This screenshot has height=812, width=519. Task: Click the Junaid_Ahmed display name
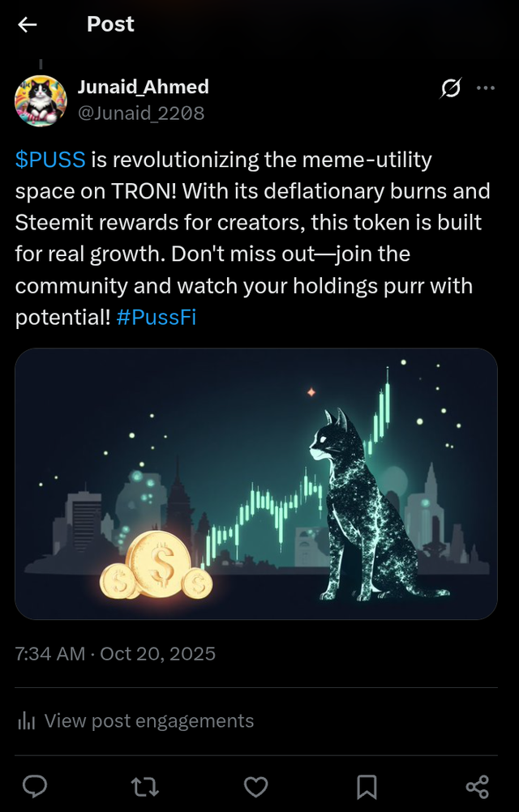(143, 87)
